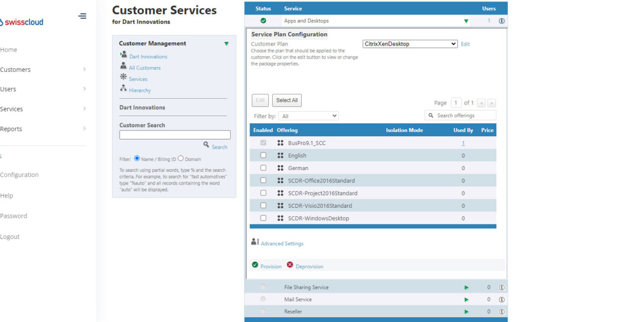Click the info icon beside Apps and Desktops
This screenshot has width=644, height=322.
501,20
